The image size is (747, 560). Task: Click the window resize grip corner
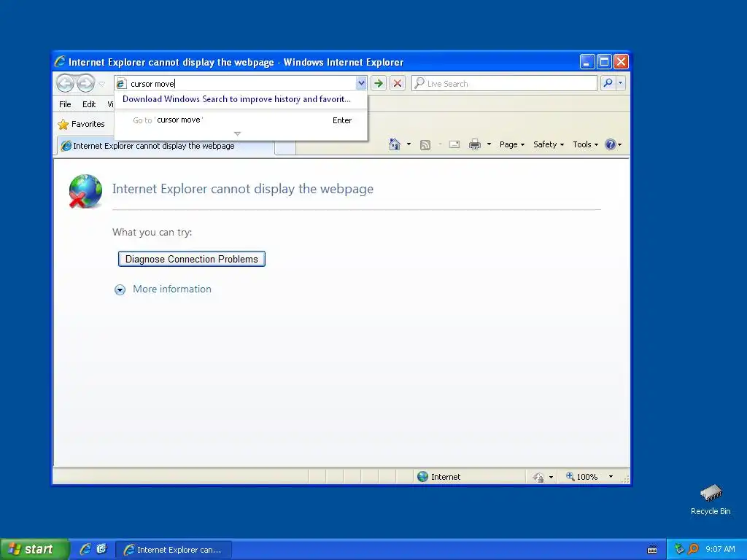coord(625,478)
